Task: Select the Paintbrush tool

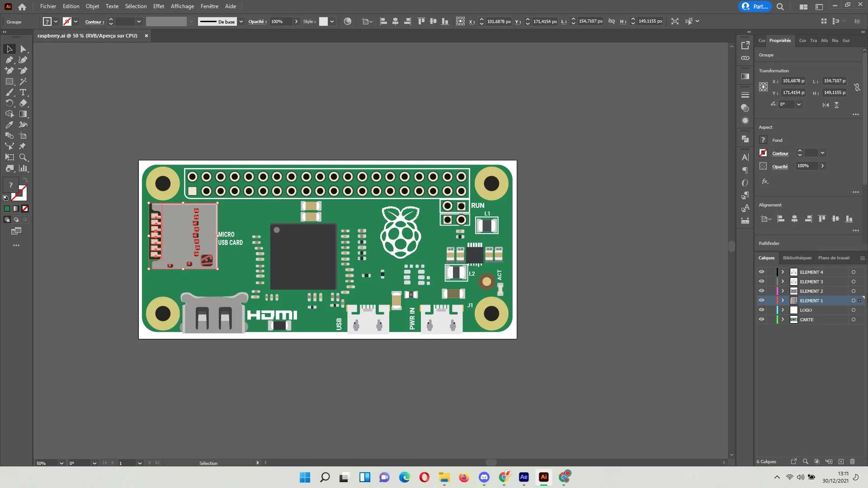Action: click(x=9, y=92)
